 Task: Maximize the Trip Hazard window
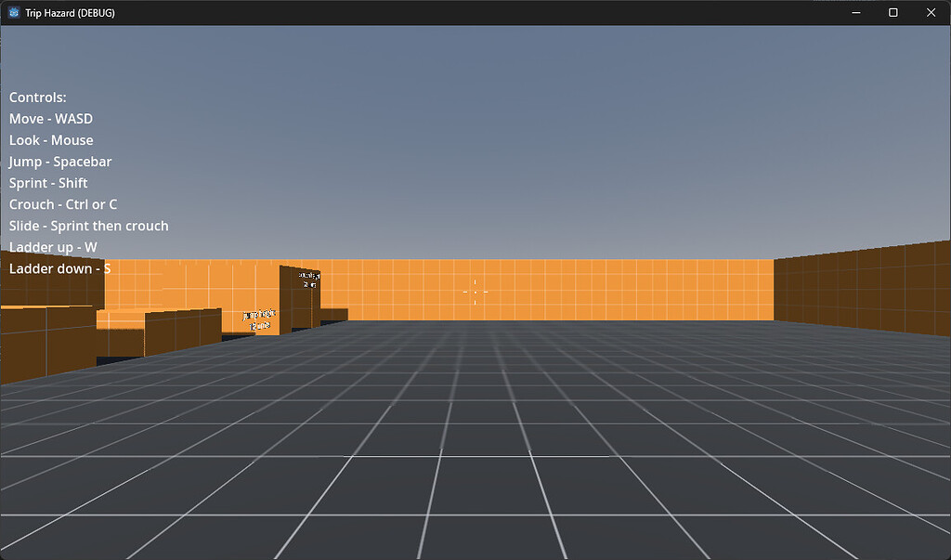tap(892, 13)
